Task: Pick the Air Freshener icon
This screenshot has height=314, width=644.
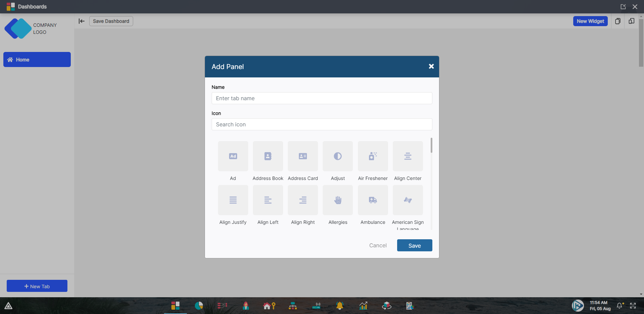Action: (x=373, y=156)
